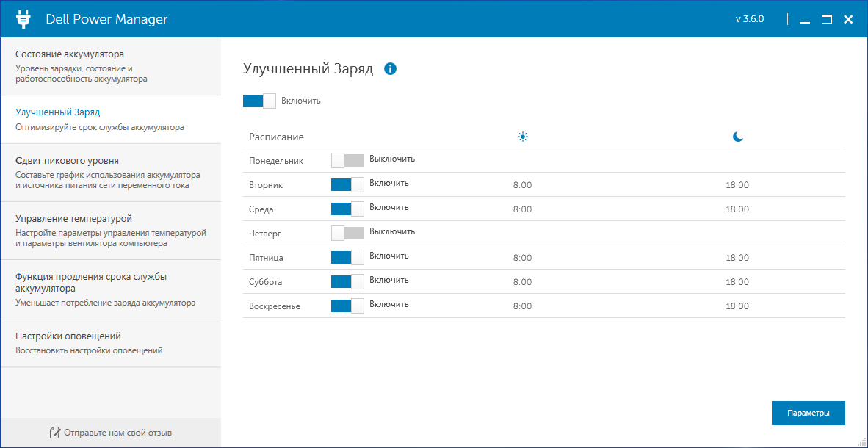Toggle the Пятница schedule switch
Screen dimensions: 868x448
347,257
